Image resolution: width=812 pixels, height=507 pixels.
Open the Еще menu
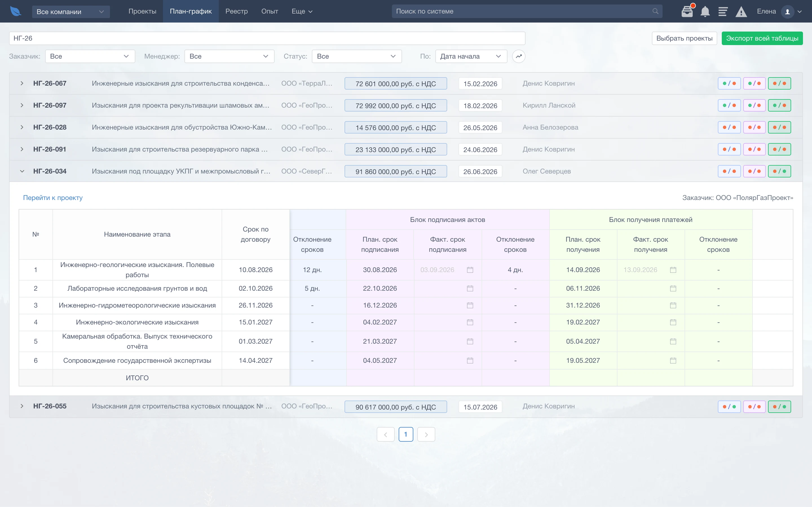pos(302,11)
